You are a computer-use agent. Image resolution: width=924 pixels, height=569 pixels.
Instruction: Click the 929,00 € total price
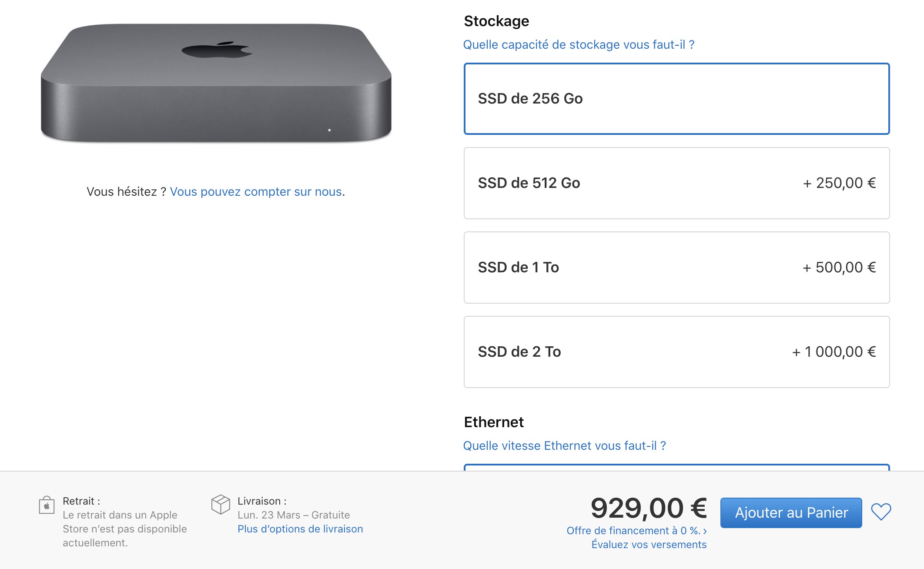pos(649,508)
